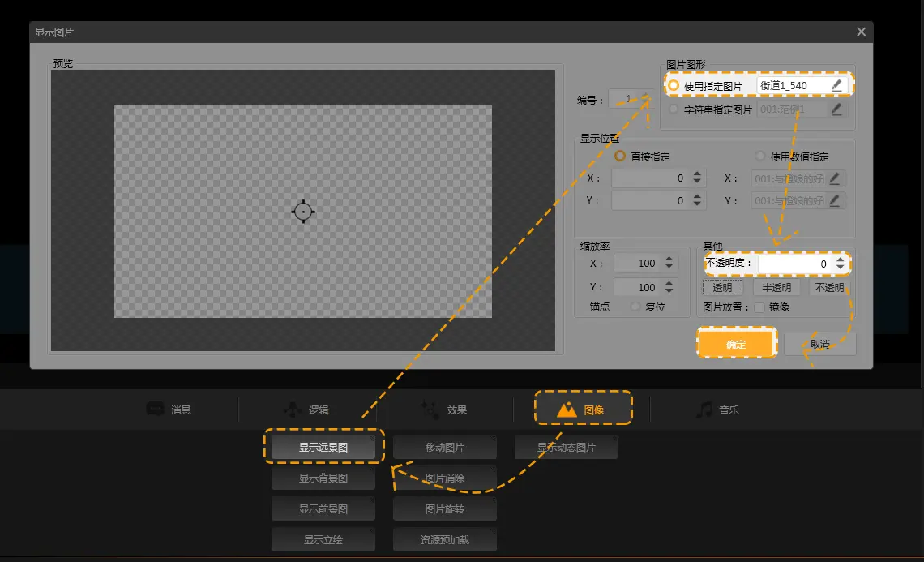This screenshot has width=924, height=562.
Task: Select the 直接指定 position radio button
Action: click(x=621, y=157)
